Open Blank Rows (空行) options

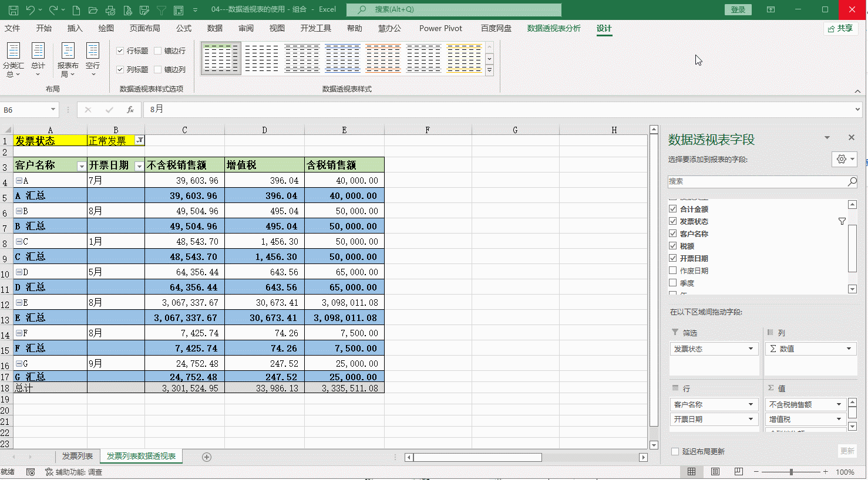(93, 60)
